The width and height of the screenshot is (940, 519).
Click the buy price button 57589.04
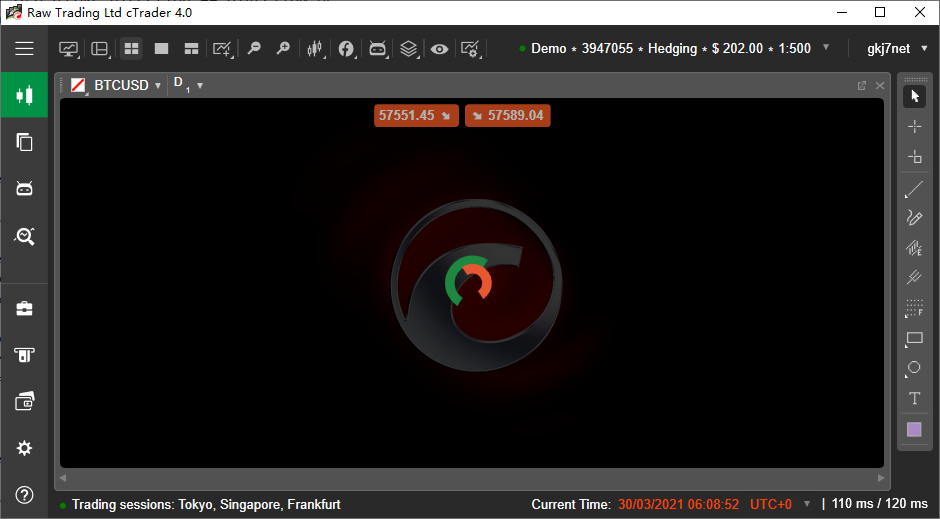[x=508, y=116]
